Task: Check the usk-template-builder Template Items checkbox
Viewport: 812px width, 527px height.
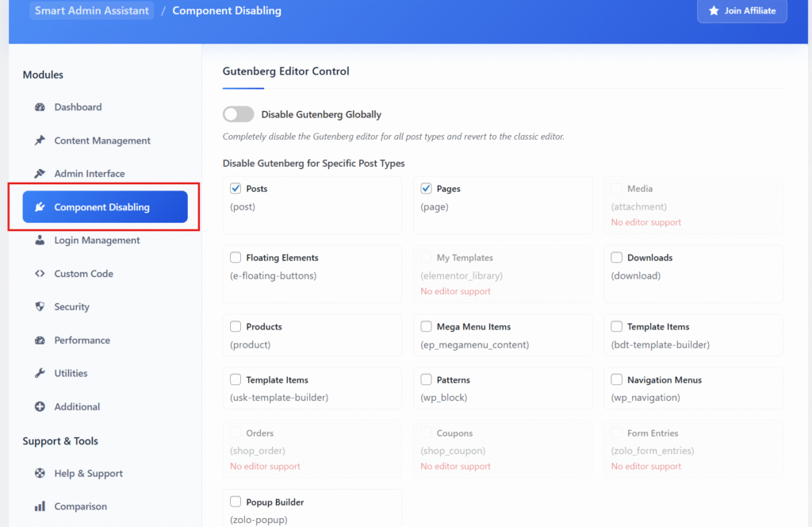Action: point(236,379)
